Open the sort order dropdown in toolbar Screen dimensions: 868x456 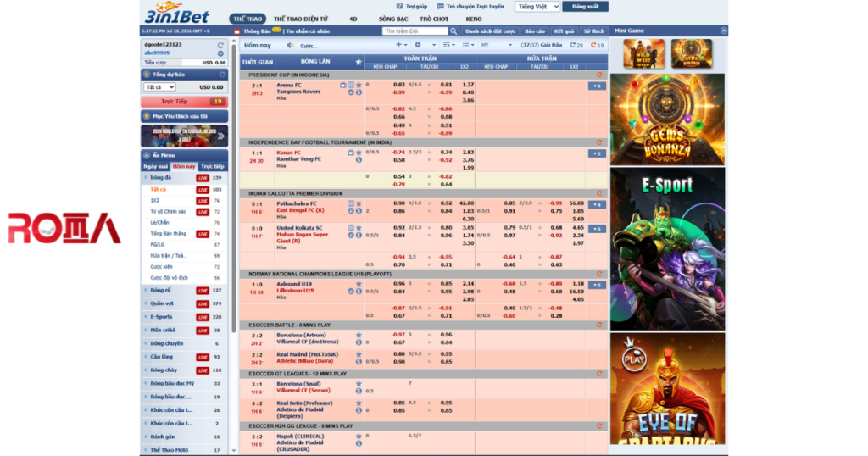[449, 46]
